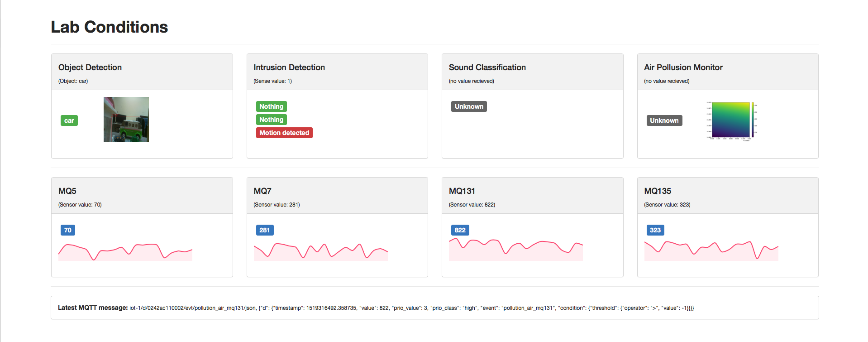Click the (Sensor value: 323) subtitle
868x342 pixels.
pyautogui.click(x=667, y=205)
